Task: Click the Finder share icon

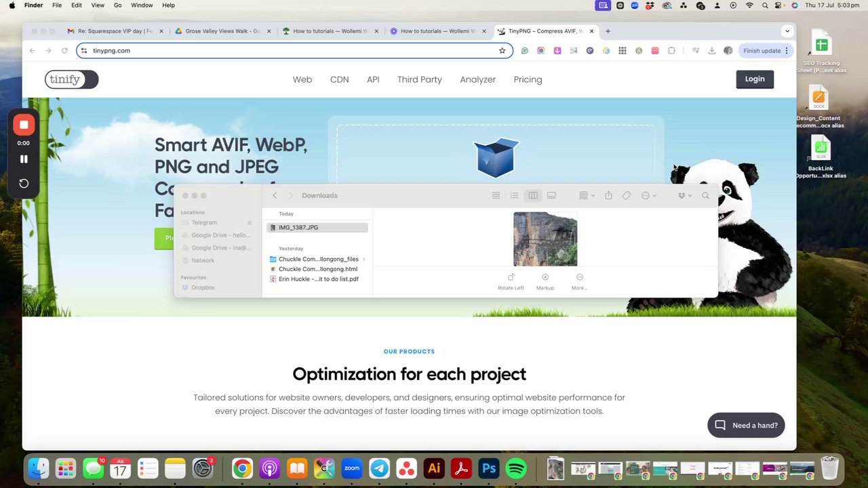Action: (x=608, y=195)
